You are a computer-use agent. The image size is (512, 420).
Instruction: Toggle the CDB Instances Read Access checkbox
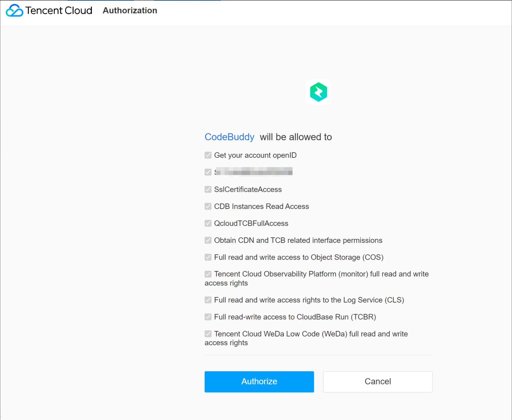click(208, 206)
